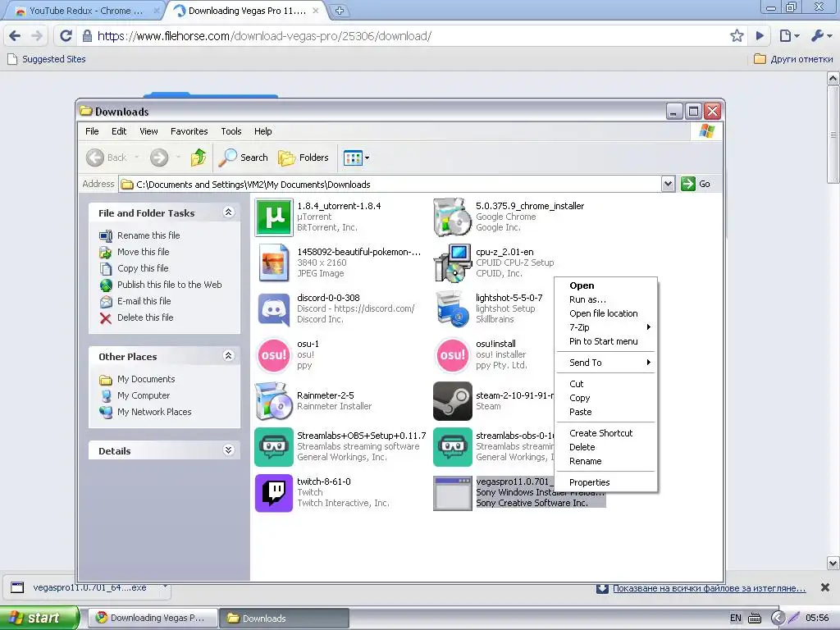840x630 pixels.
Task: Open My Network Places link
Action: point(154,412)
